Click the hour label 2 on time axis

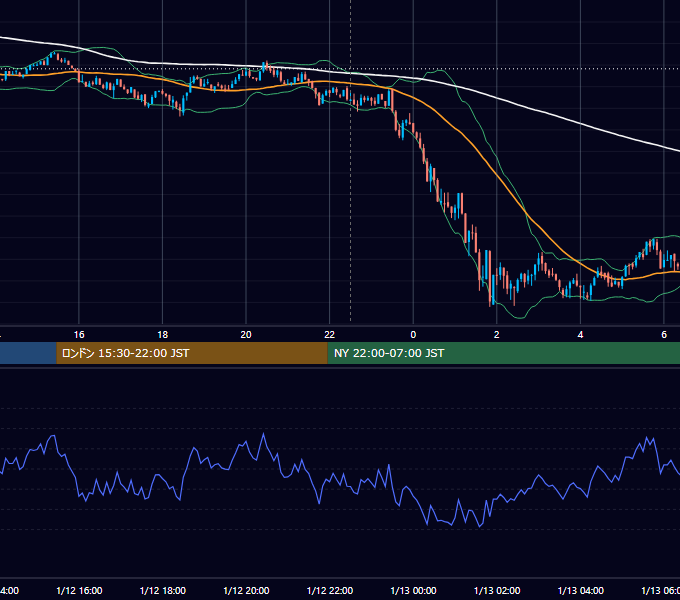click(497, 335)
